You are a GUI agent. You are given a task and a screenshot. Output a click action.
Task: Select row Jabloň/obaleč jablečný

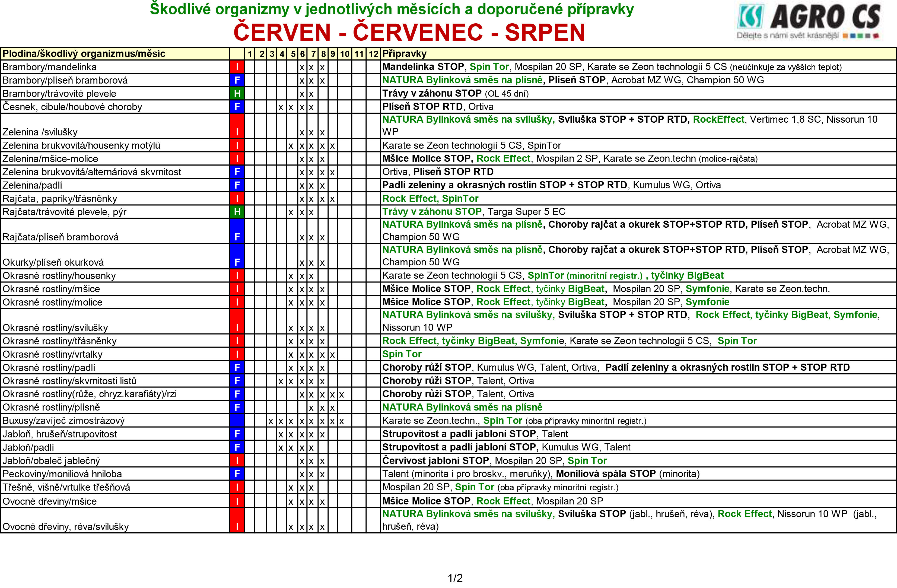(448, 460)
